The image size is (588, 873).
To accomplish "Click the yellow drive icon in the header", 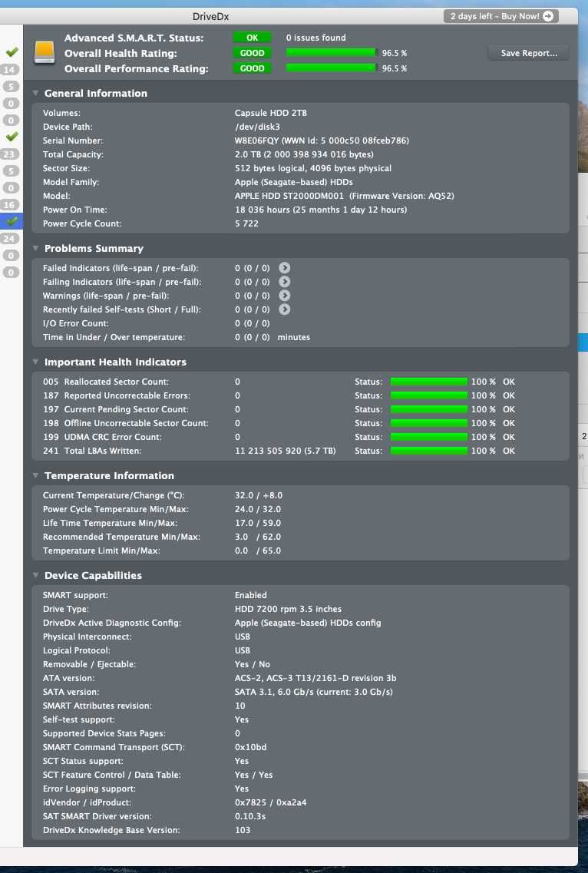I will click(x=45, y=52).
